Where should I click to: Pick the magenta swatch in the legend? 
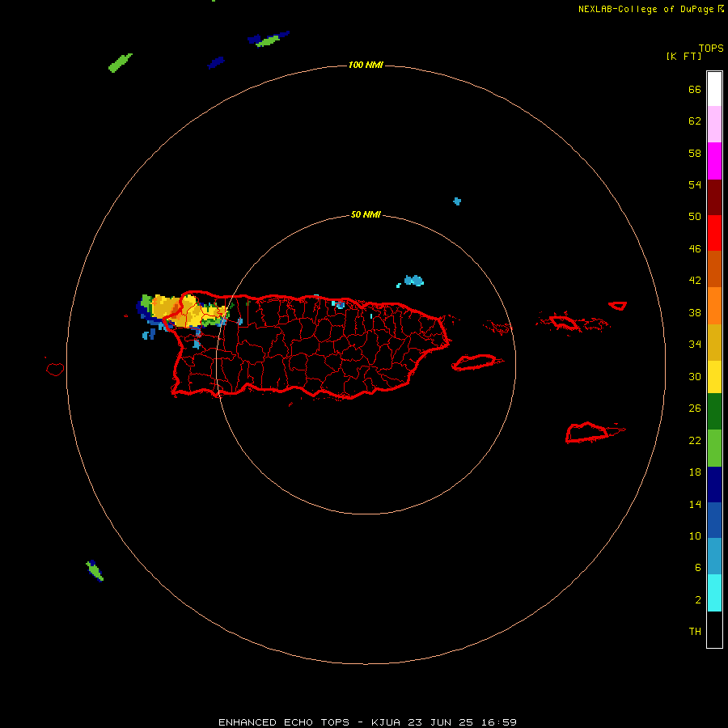click(714, 161)
